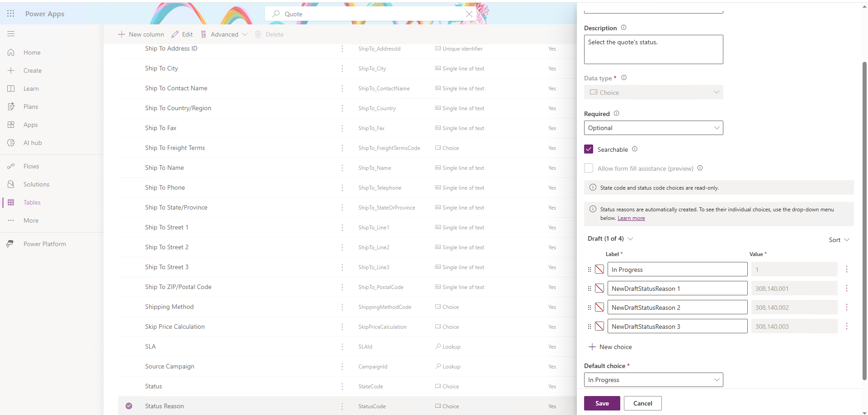This screenshot has width=868, height=415.
Task: Open row menu for Ship To City
Action: pyautogui.click(x=342, y=69)
